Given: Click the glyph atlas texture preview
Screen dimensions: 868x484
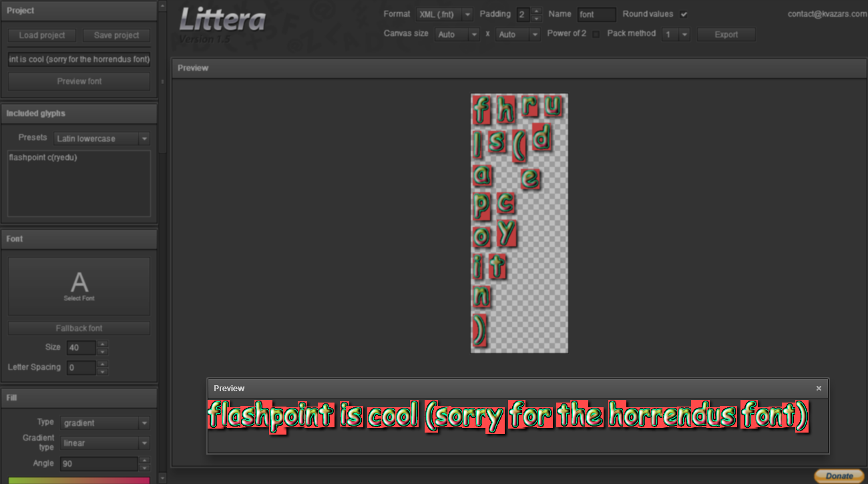Looking at the screenshot, I should (519, 223).
